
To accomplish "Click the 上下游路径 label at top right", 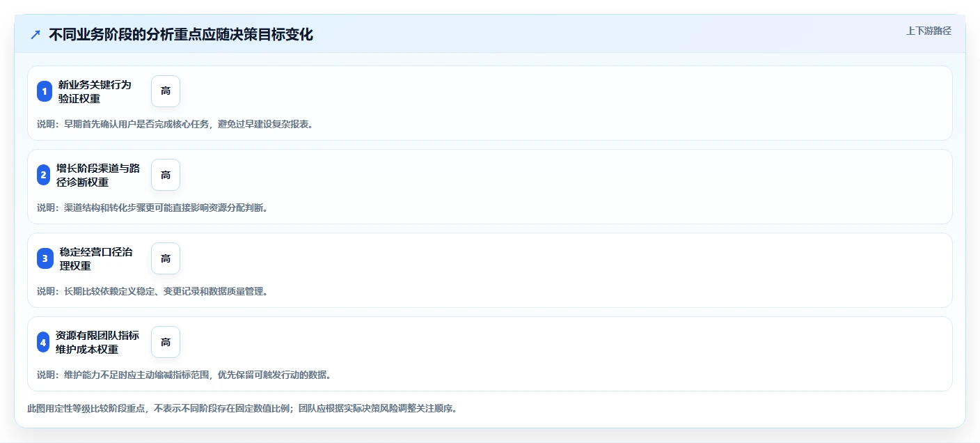I will [x=928, y=31].
